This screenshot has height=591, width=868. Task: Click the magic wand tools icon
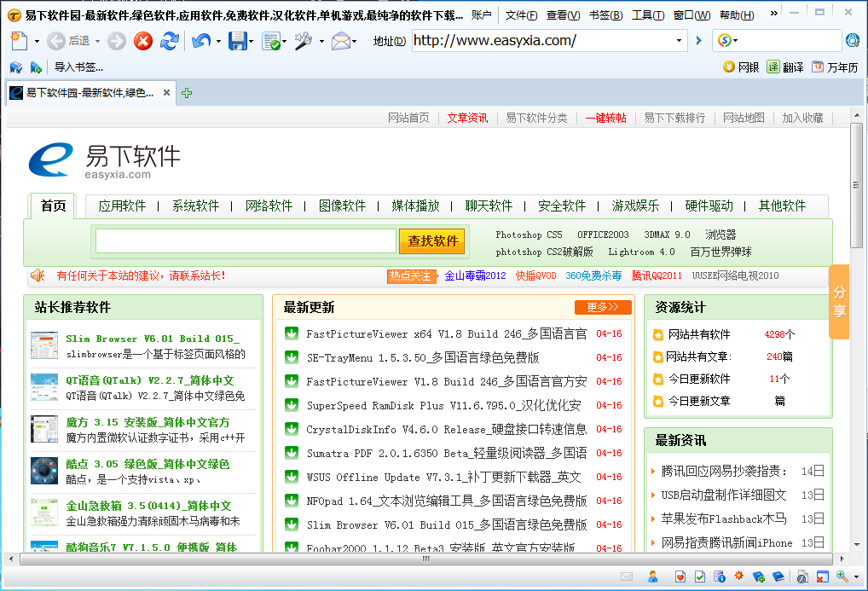coord(304,41)
